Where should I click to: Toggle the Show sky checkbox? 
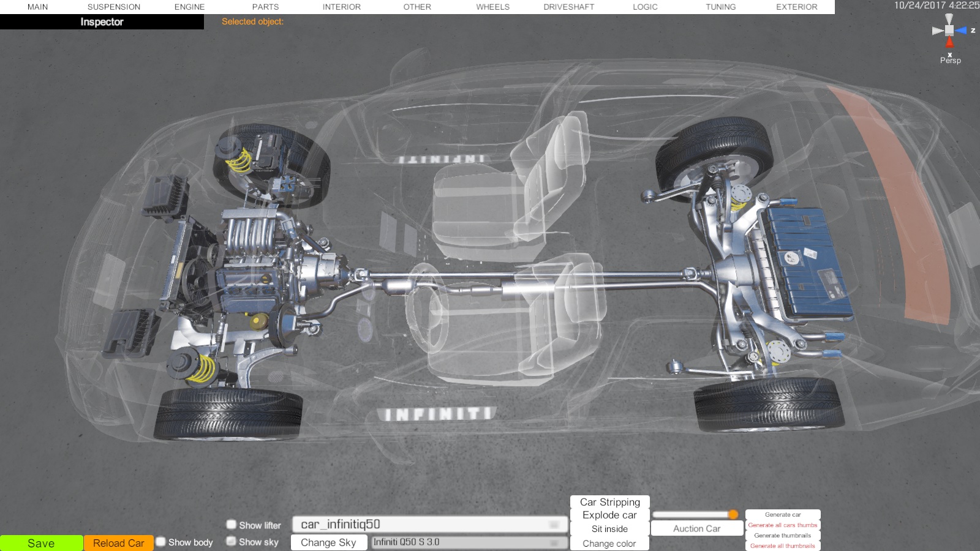(232, 541)
